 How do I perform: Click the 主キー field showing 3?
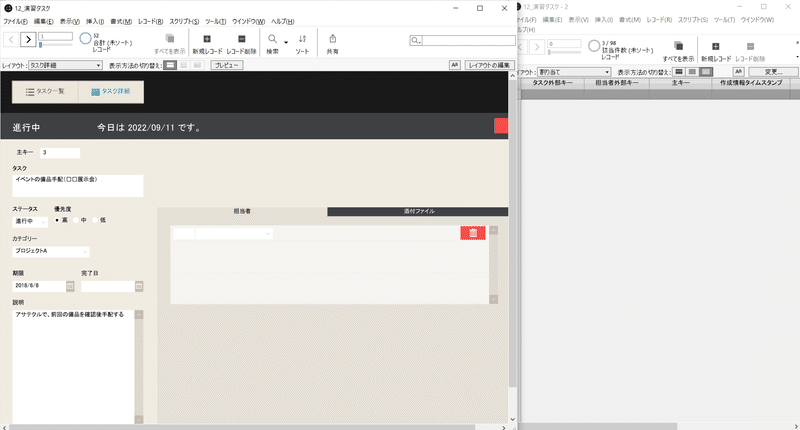click(60, 153)
